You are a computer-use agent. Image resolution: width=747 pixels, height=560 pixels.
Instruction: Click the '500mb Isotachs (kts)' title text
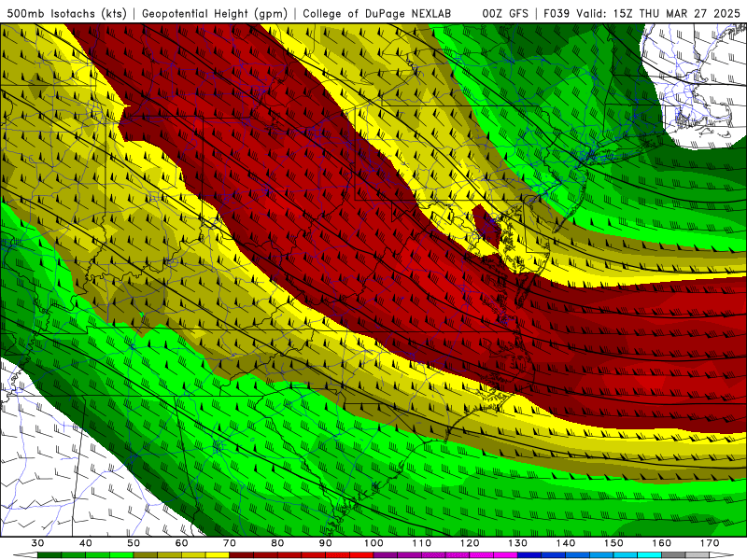(x=67, y=13)
